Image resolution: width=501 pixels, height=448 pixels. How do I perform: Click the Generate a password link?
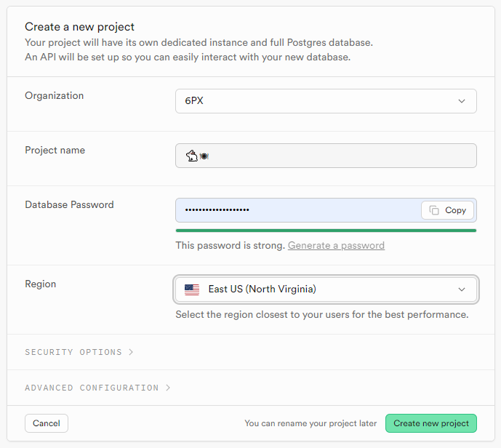336,246
